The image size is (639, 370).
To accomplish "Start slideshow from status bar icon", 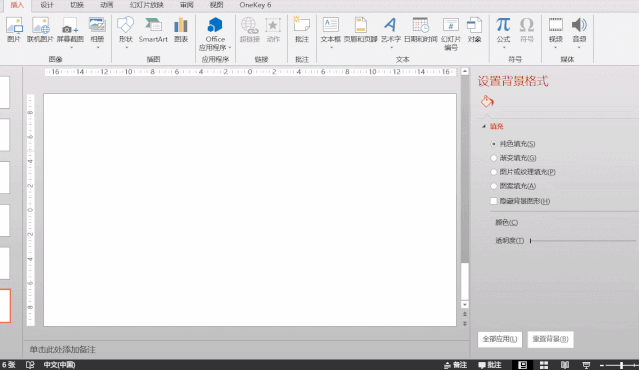I will pyautogui.click(x=586, y=365).
